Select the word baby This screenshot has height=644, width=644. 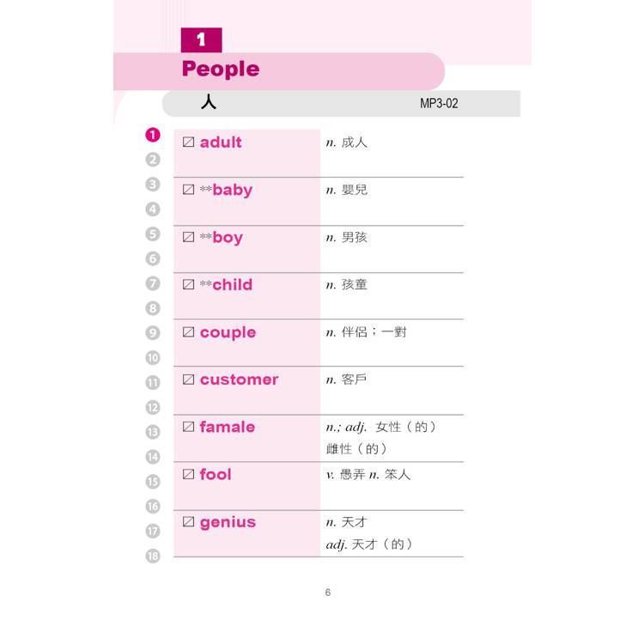tap(232, 190)
